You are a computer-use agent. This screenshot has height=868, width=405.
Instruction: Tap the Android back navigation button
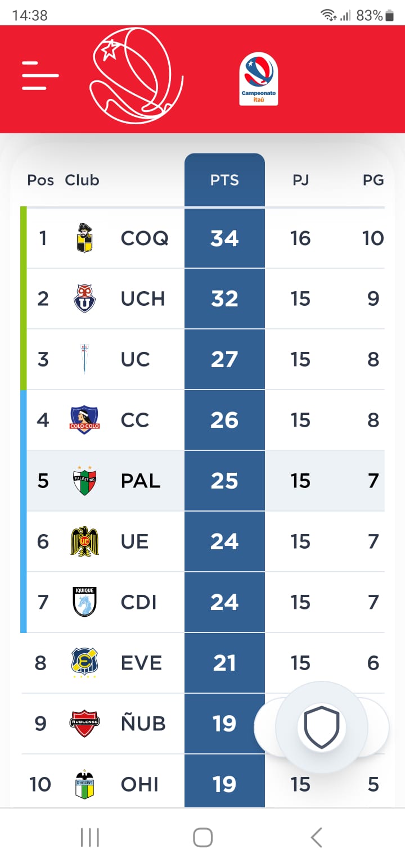click(x=317, y=838)
